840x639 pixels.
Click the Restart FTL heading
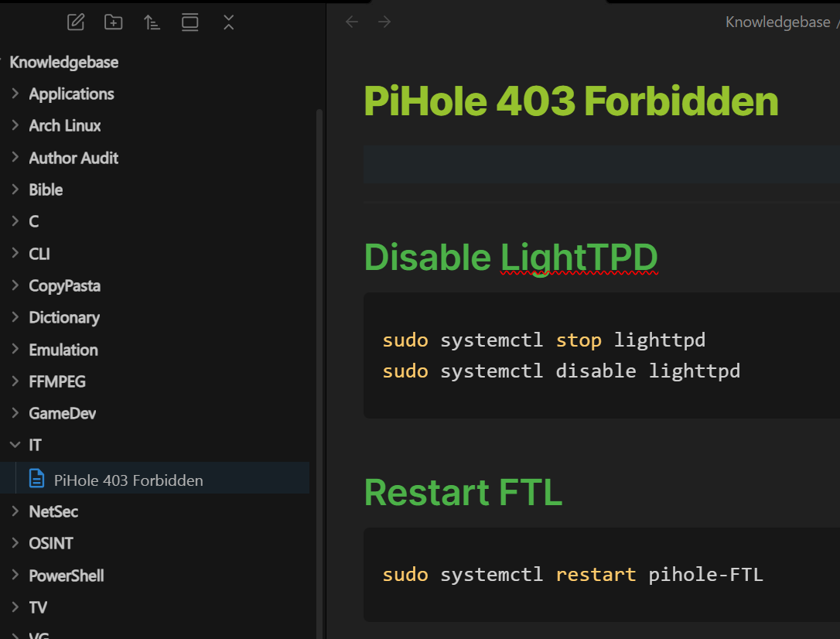[x=463, y=492]
